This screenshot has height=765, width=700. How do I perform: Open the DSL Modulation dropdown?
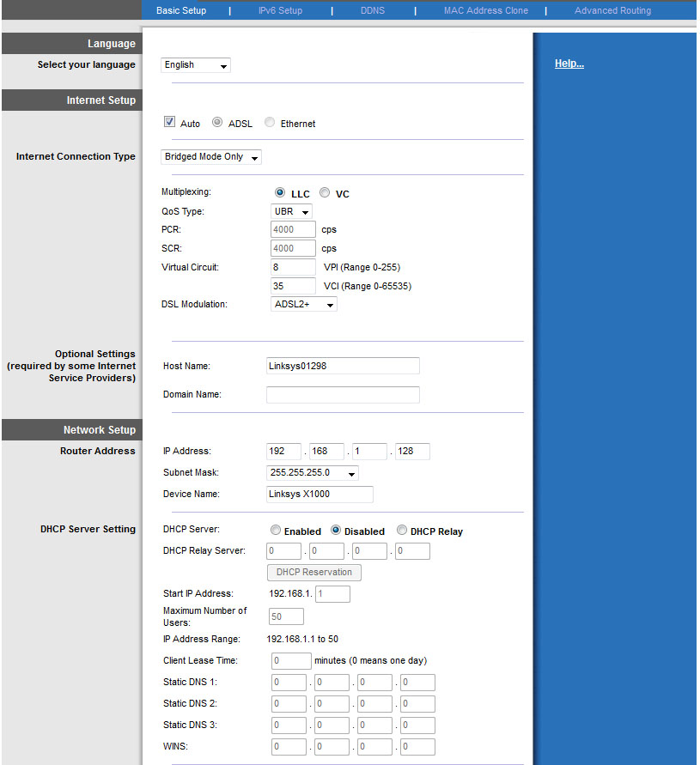tap(304, 305)
